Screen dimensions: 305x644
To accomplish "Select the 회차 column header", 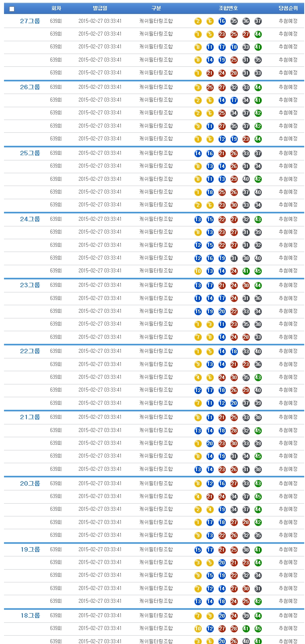I will click(56, 8).
